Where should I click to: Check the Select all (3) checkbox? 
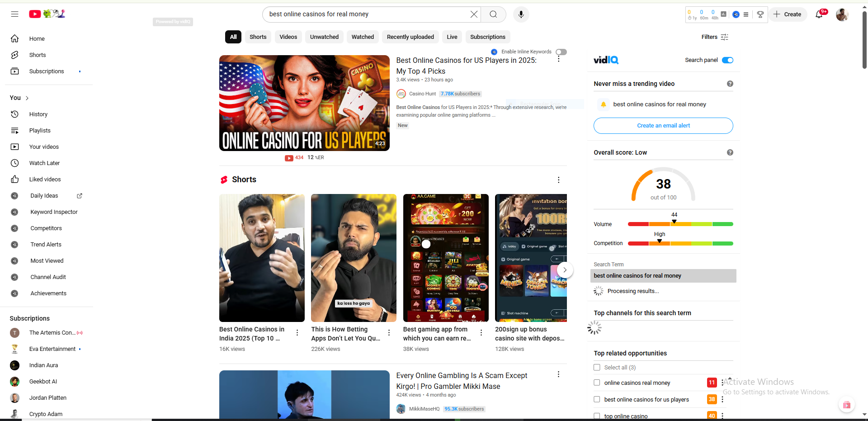597,368
